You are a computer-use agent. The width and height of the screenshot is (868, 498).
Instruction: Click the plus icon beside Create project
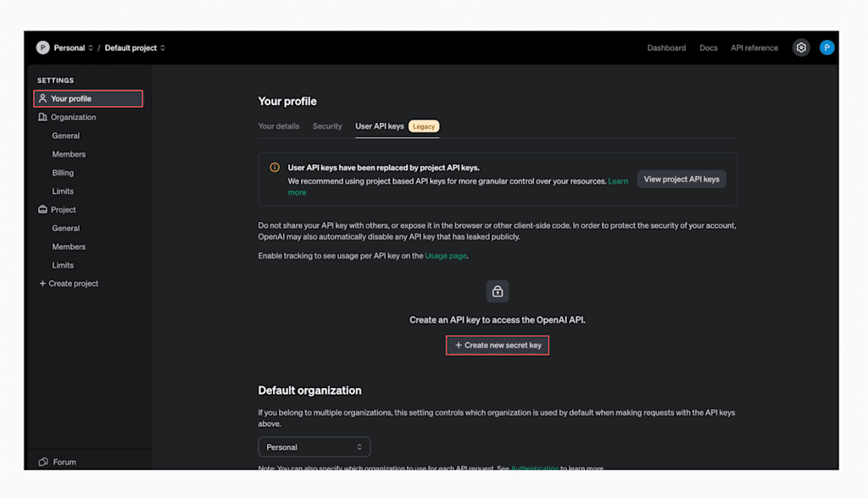coord(42,284)
